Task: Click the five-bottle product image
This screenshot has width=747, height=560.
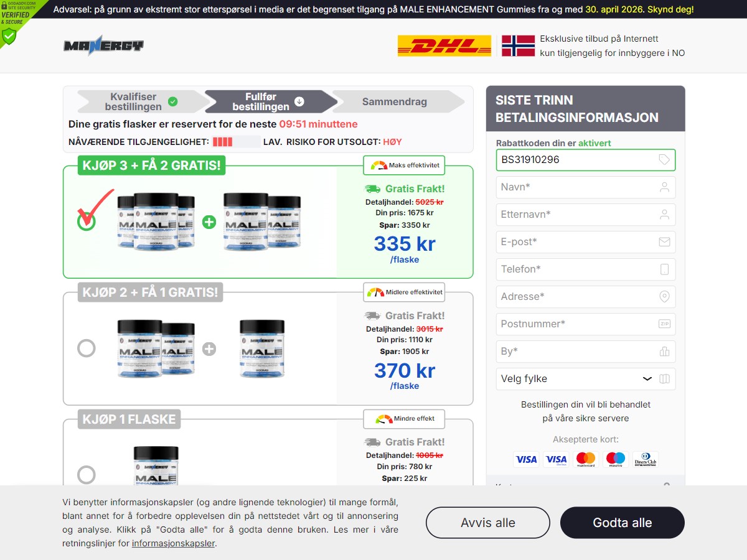Action: tap(209, 222)
